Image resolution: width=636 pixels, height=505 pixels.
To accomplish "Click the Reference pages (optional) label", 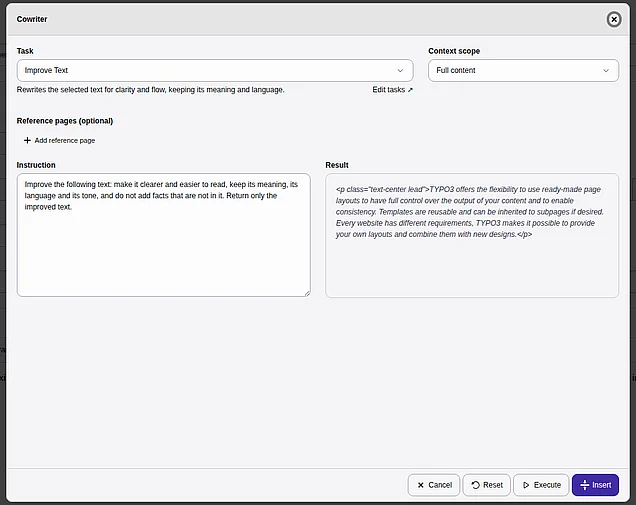I will 65,121.
